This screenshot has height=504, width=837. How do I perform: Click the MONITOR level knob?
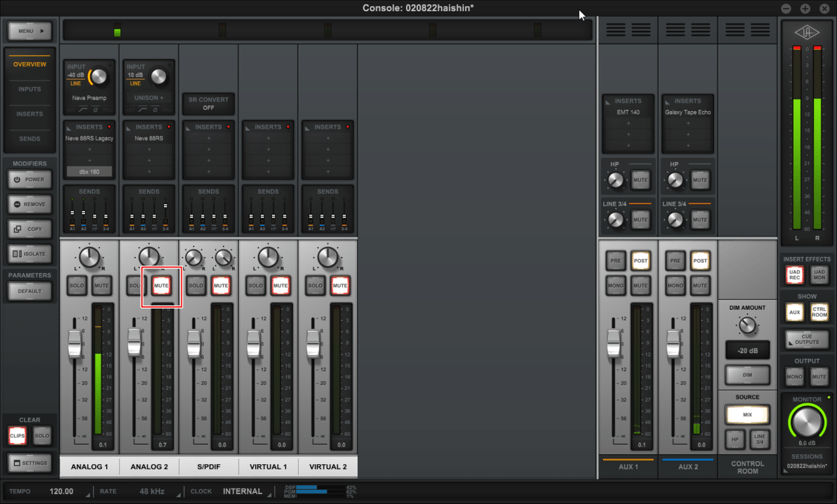pyautogui.click(x=807, y=424)
